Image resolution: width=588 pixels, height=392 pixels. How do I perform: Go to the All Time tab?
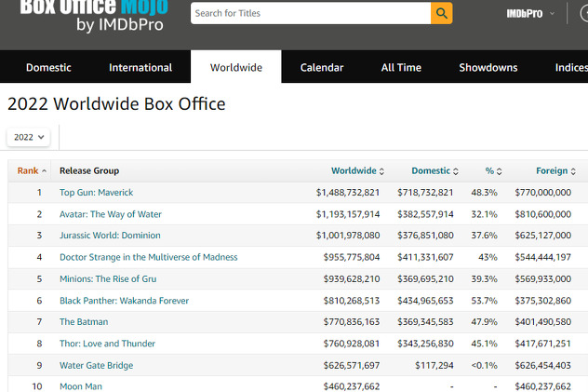[401, 68]
